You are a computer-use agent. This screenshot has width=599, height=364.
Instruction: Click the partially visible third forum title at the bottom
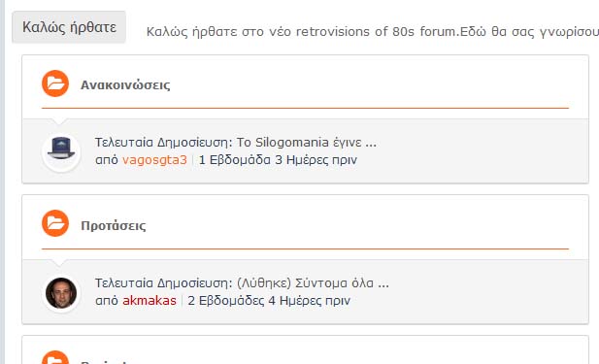coord(105,361)
